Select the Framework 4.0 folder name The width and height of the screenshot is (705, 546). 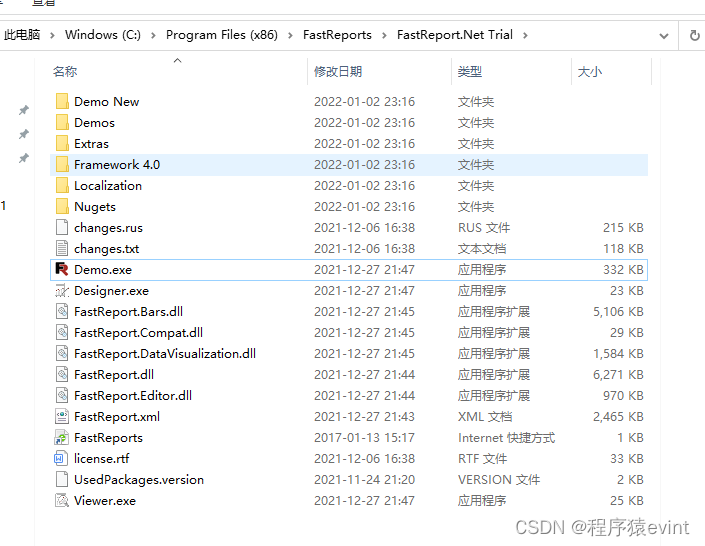click(117, 165)
